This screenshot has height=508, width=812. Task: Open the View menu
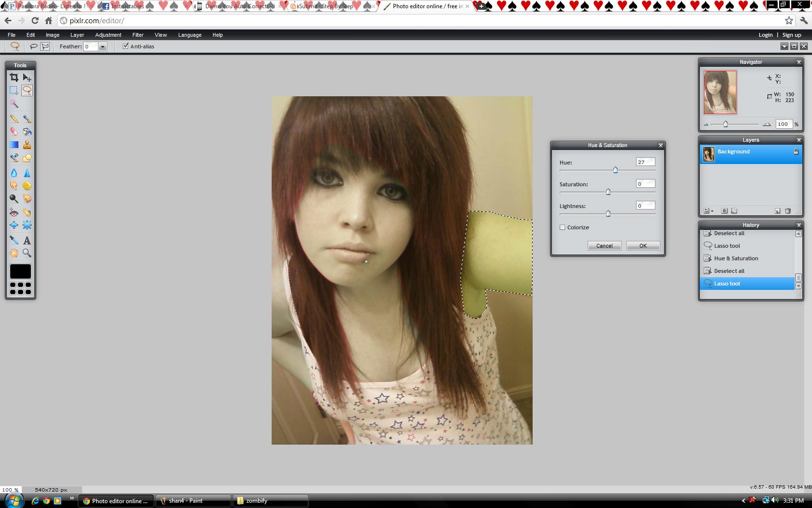(160, 35)
